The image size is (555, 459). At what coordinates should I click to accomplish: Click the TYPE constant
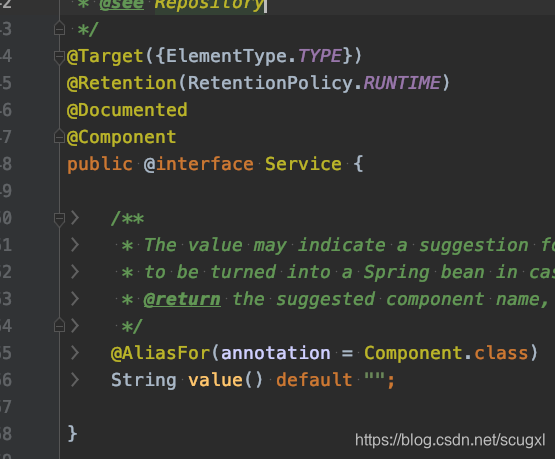coord(320,56)
